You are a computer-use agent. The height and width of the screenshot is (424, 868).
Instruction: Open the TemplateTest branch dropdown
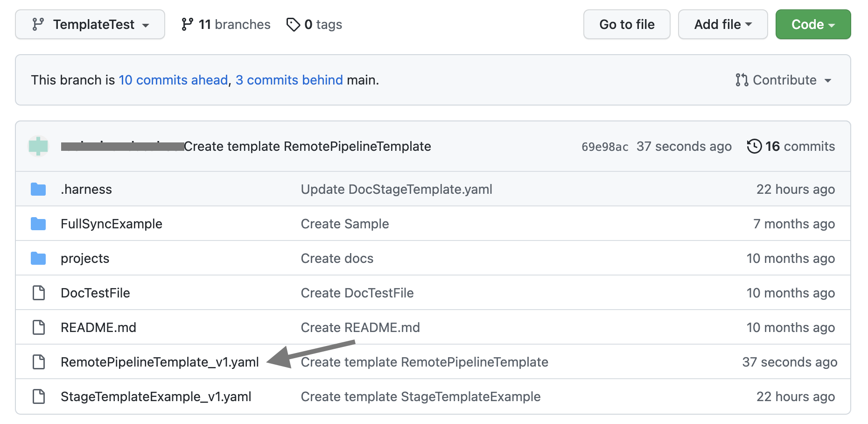click(x=90, y=24)
